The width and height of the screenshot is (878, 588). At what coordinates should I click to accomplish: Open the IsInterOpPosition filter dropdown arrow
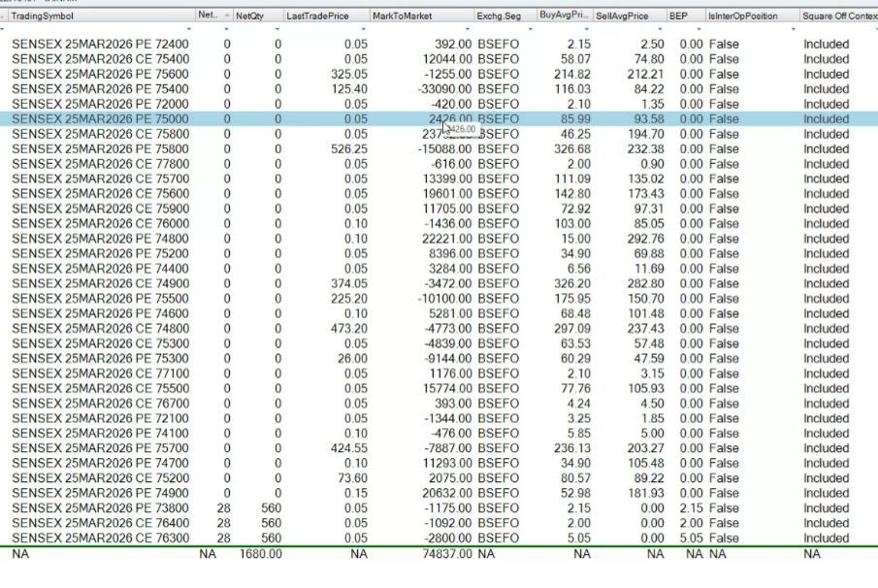[x=793, y=28]
